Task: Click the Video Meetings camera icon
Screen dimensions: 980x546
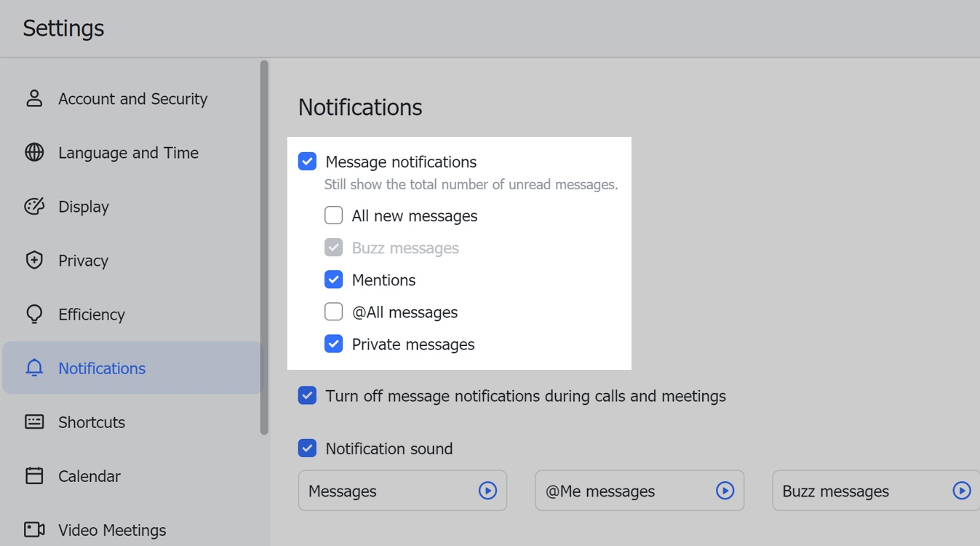Action: [x=33, y=529]
